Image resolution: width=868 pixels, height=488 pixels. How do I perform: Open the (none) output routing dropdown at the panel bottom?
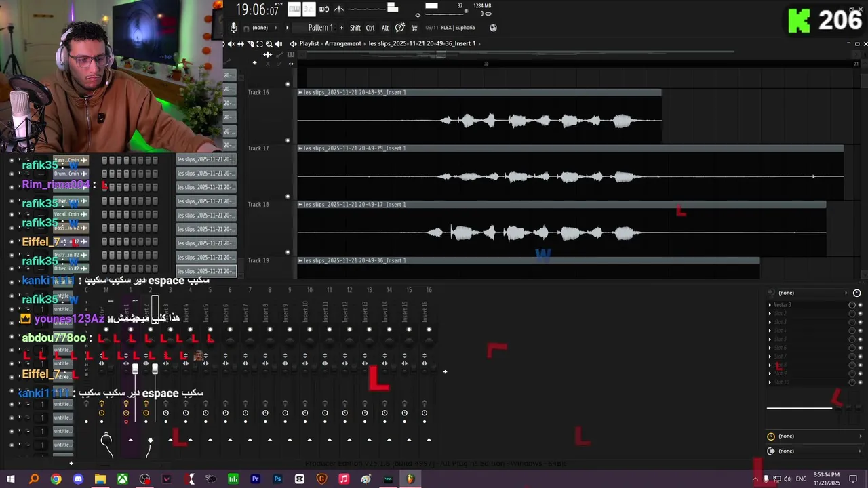tap(819, 451)
